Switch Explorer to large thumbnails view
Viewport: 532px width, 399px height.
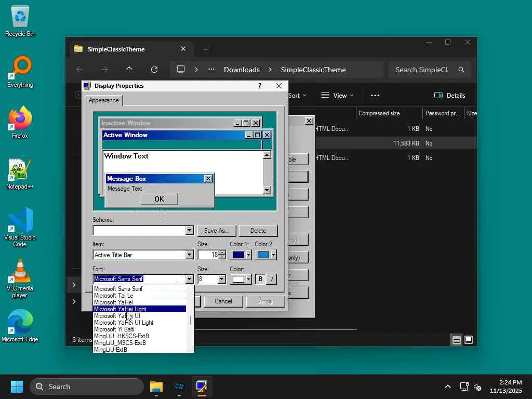(x=469, y=340)
